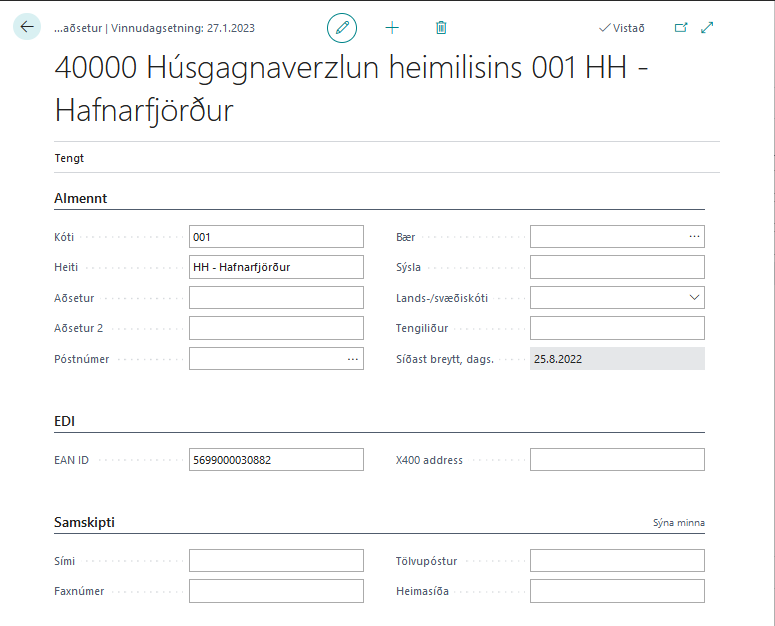Screen dimensions: 775x626
Task: Click the back arrow button
Action: (x=27, y=27)
